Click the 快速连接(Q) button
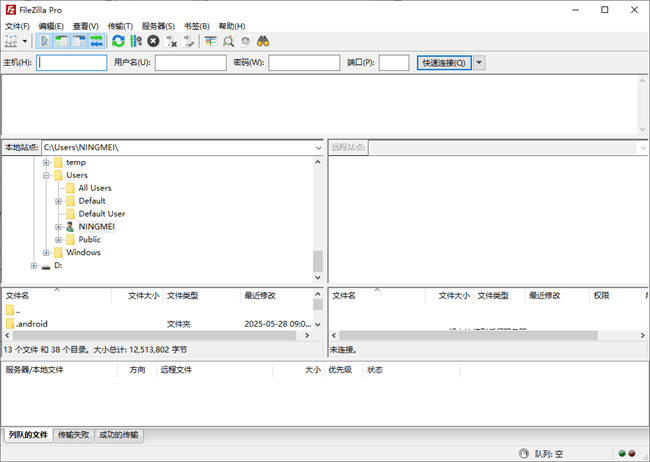Screen dimensions: 650x462 (x=443, y=63)
